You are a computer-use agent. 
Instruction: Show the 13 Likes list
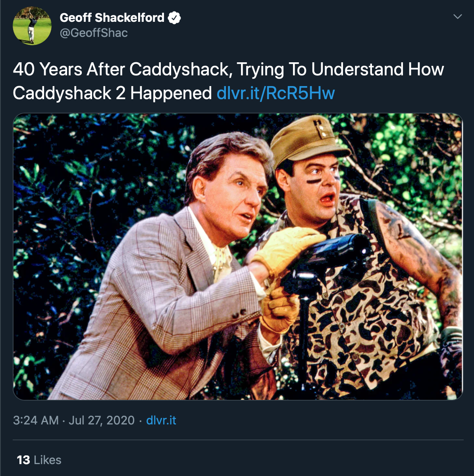tap(39, 460)
